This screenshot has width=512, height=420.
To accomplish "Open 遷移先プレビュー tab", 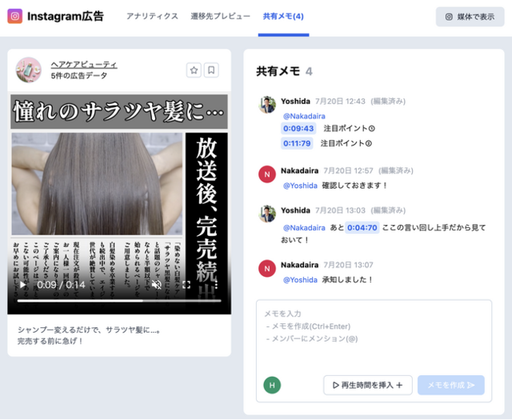I will tap(221, 16).
